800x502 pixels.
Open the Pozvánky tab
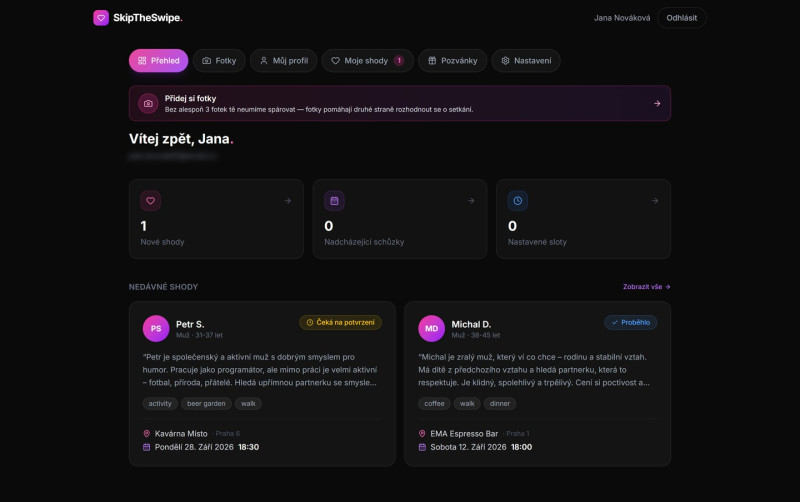click(453, 61)
